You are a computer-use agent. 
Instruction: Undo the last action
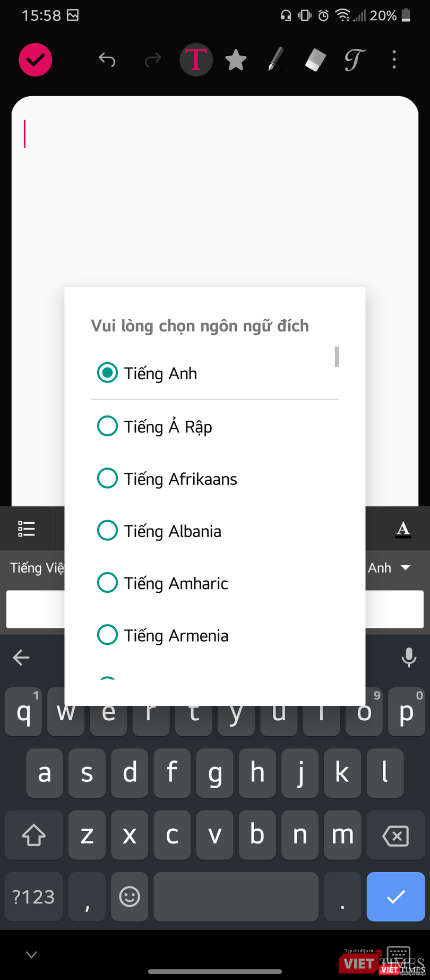pos(107,60)
